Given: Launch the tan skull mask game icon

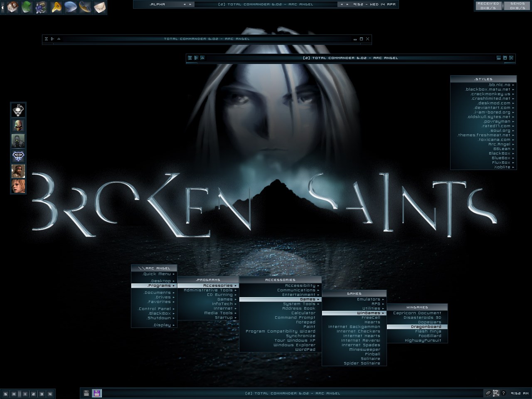Looking at the screenshot, I should click(18, 126).
